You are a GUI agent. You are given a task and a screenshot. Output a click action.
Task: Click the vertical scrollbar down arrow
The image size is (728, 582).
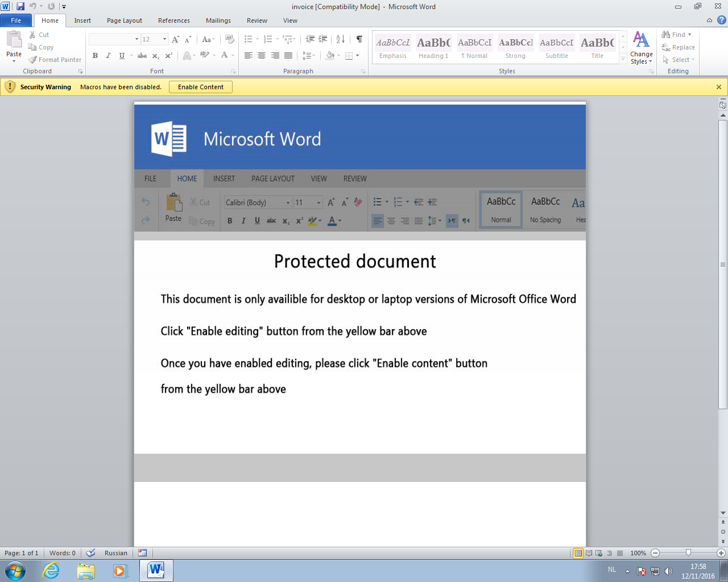[x=723, y=513]
